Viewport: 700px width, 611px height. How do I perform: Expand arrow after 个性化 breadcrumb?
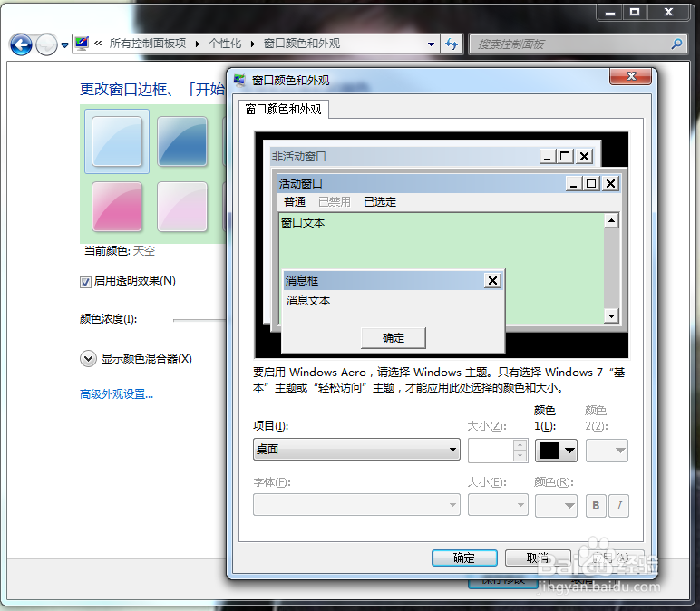(253, 44)
